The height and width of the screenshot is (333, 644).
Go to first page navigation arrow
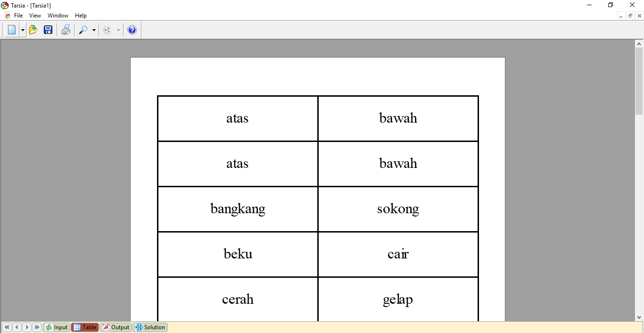pyautogui.click(x=7, y=327)
